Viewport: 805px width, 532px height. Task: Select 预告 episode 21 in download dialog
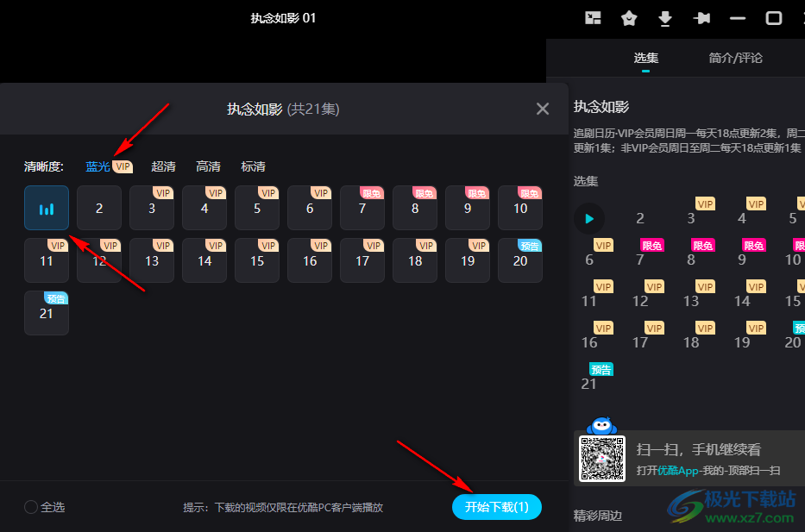coord(47,313)
